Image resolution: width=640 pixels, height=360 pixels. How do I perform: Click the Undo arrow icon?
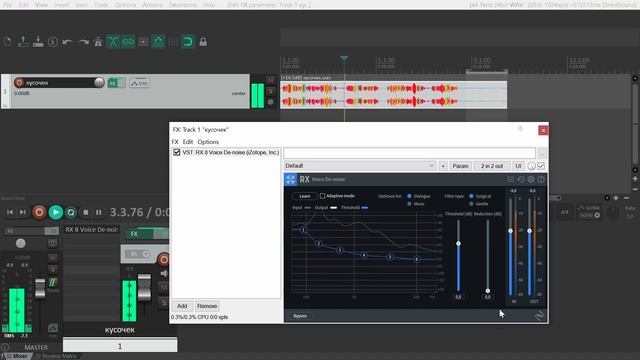[x=68, y=42]
